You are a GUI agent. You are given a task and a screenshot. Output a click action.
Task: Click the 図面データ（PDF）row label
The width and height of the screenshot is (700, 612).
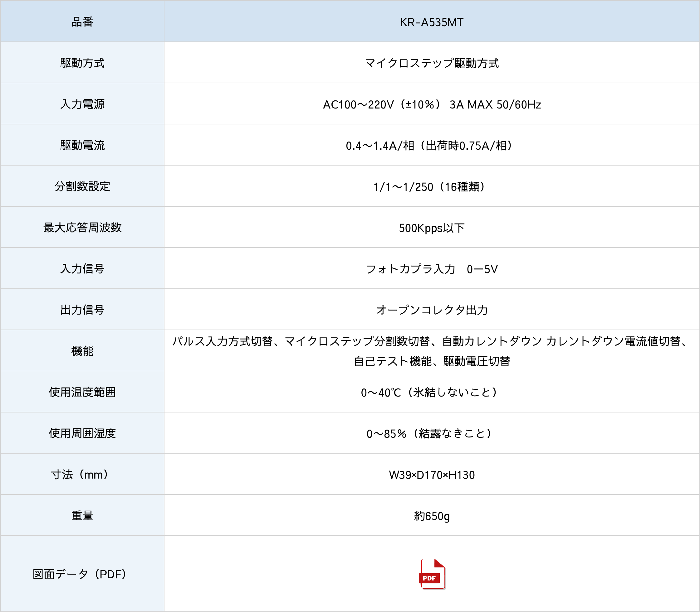(82, 573)
